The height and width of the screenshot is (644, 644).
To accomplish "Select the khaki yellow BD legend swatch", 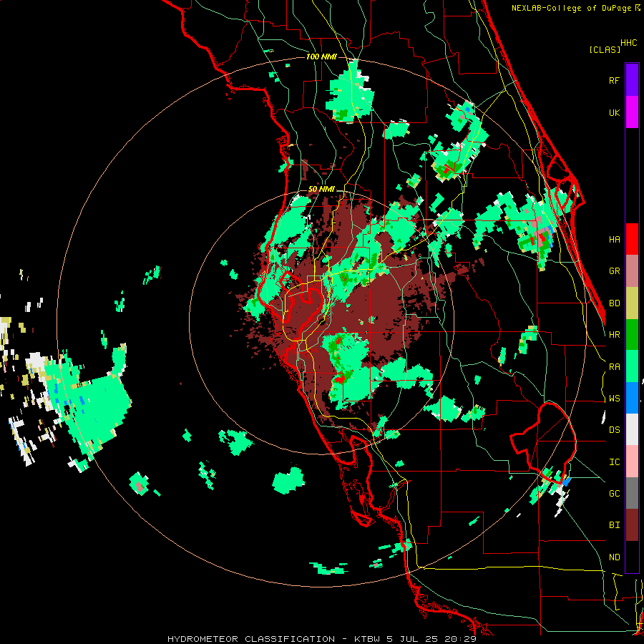I will (x=632, y=303).
